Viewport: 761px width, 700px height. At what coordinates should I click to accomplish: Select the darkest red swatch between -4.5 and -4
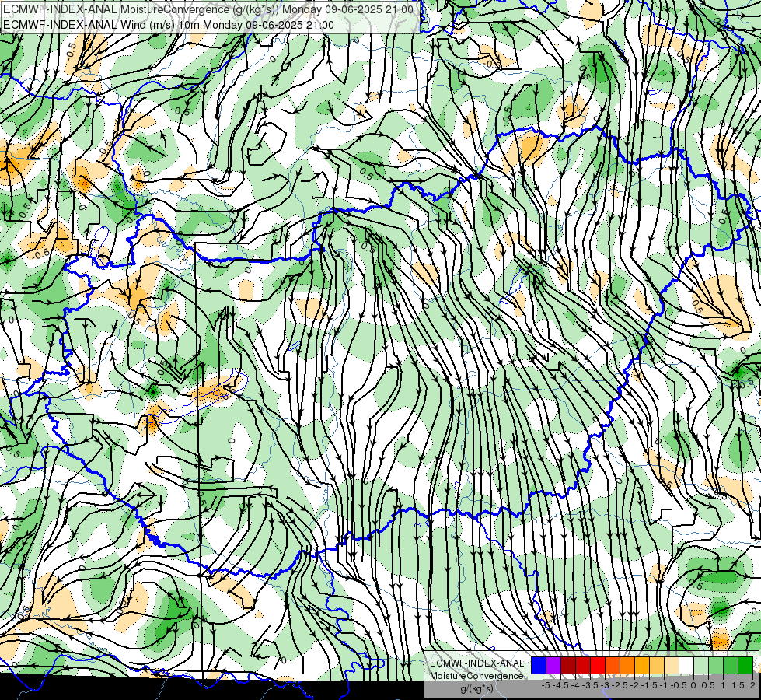(x=568, y=666)
